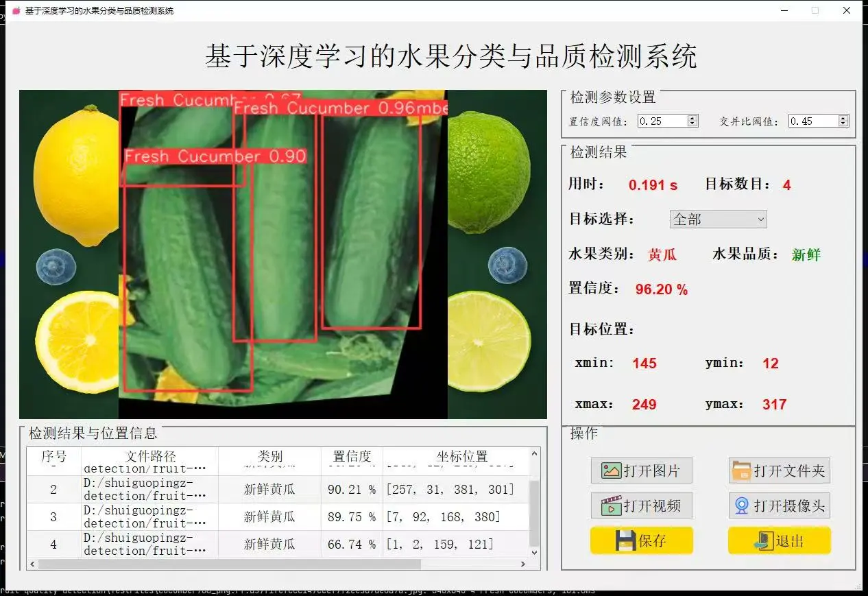The height and width of the screenshot is (596, 868).
Task: Exit the app via the door icon
Action: [779, 540]
